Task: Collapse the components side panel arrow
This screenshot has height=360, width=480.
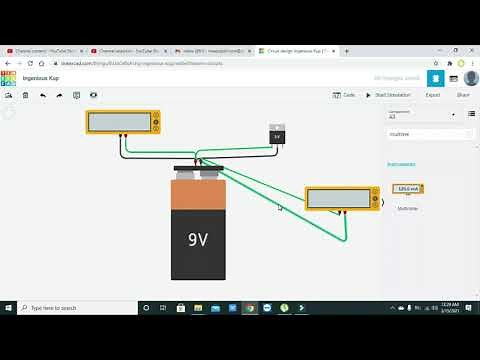Action: 383,202
